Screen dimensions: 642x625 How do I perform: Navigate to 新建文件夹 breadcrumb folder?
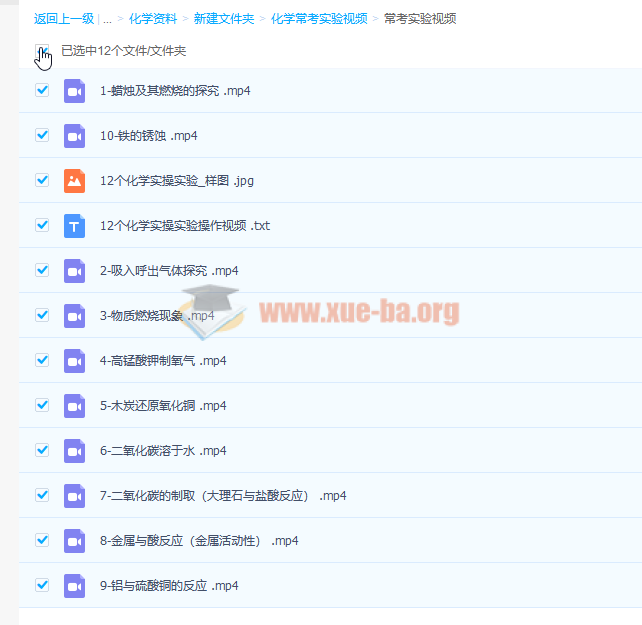pyautogui.click(x=225, y=19)
